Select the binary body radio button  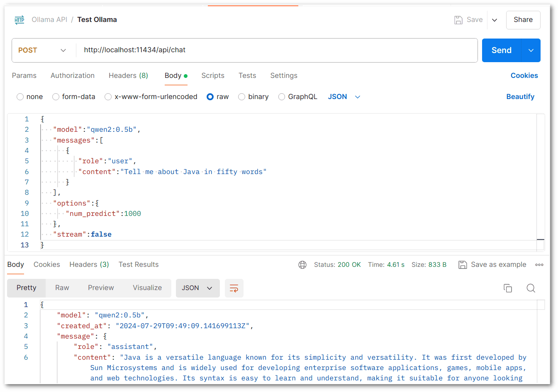click(x=242, y=97)
